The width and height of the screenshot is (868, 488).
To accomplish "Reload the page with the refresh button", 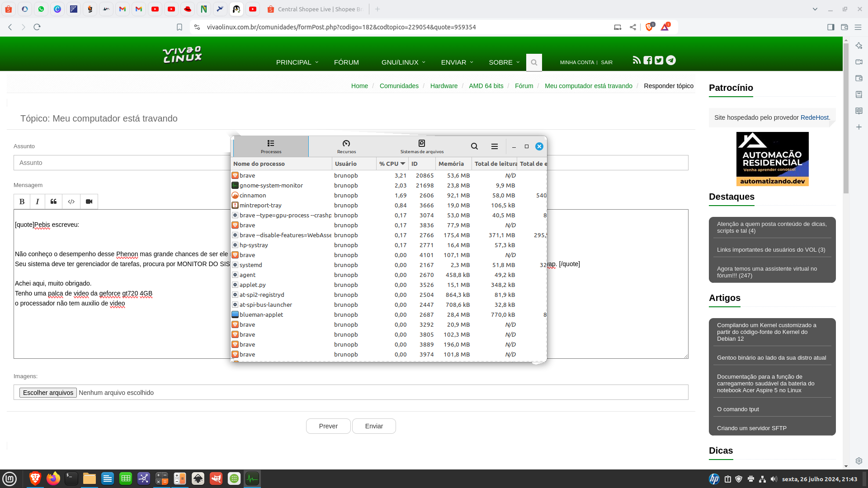I will pyautogui.click(x=37, y=27).
